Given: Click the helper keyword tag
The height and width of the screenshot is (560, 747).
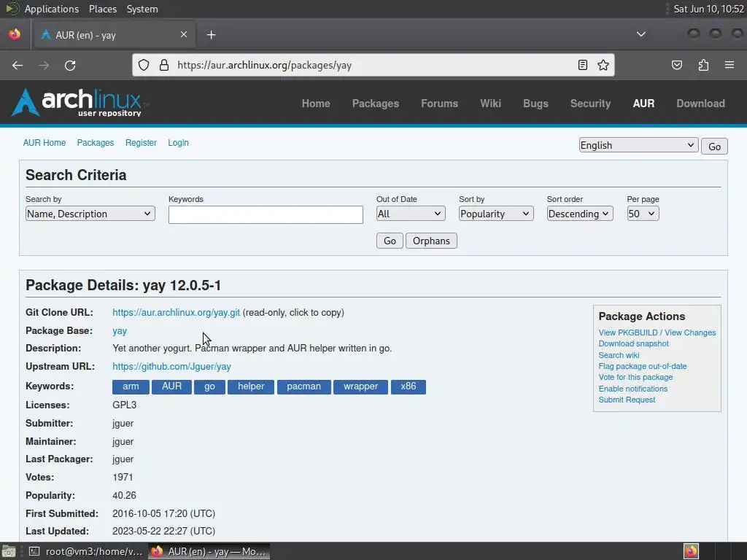Looking at the screenshot, I should [251, 386].
